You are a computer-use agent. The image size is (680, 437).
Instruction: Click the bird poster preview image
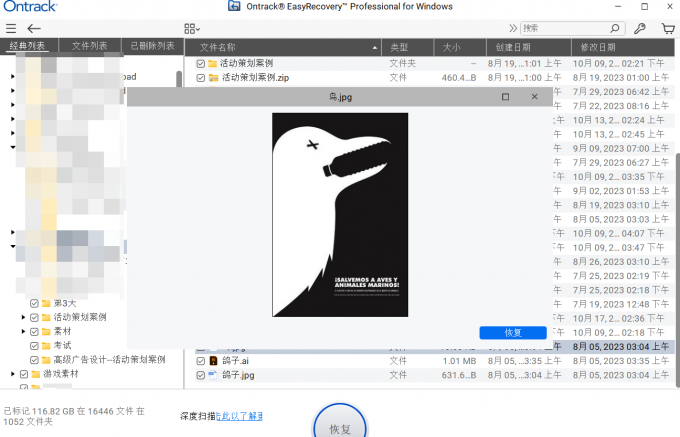click(340, 215)
